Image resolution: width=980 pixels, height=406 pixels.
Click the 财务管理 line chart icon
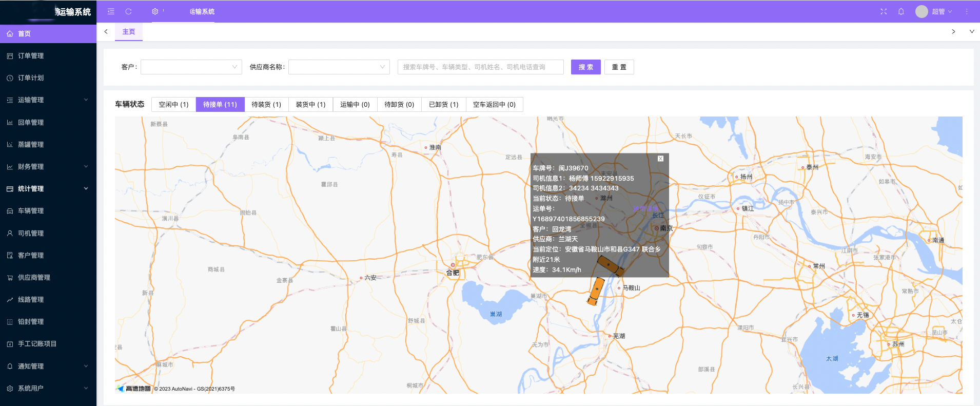[10, 166]
